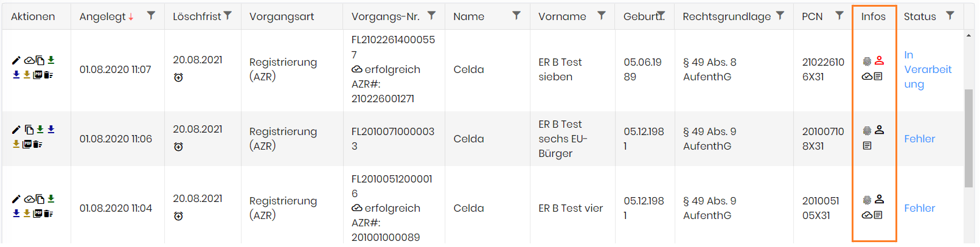
Task: Click edit pencil icon in first row
Action: (x=16, y=60)
